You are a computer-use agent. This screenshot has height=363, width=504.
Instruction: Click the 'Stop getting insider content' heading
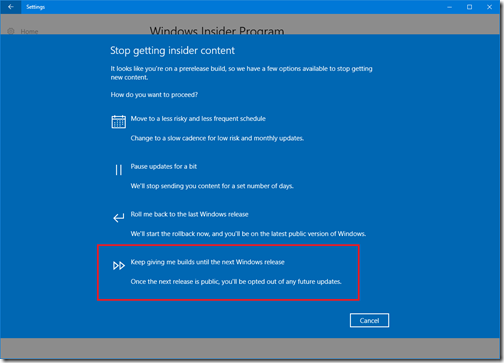coord(172,51)
